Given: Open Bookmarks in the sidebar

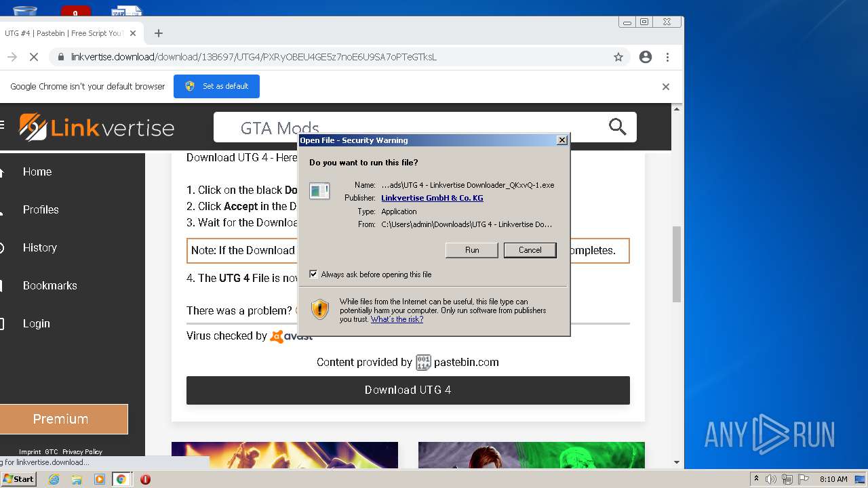Looking at the screenshot, I should pyautogui.click(x=50, y=286).
